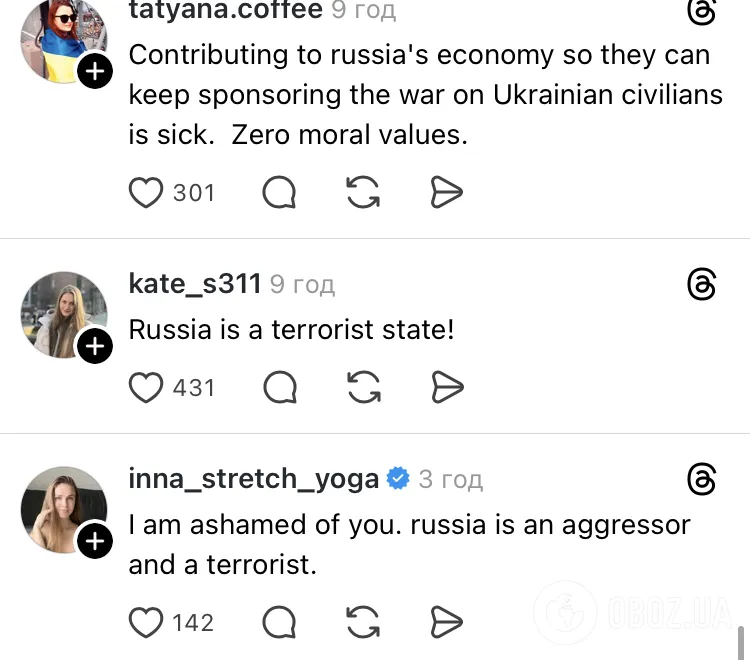Open kate_s311 profile by username
Image resolution: width=750 pixels, height=660 pixels.
tap(195, 284)
